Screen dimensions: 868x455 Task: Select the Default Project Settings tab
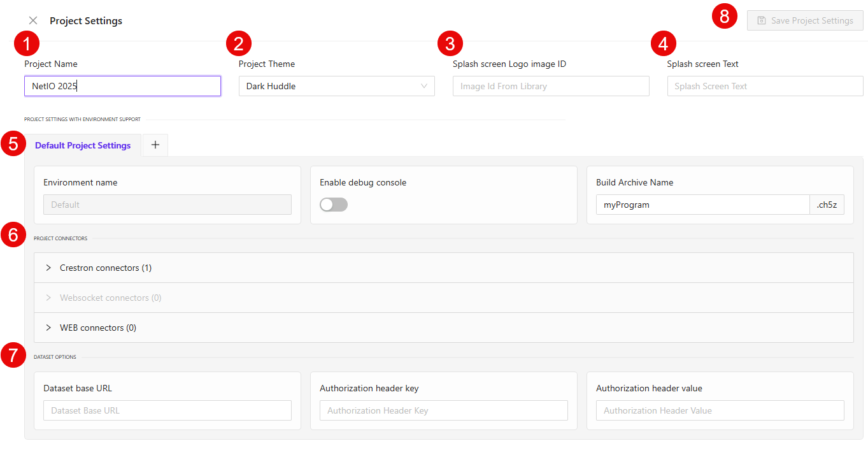click(83, 145)
